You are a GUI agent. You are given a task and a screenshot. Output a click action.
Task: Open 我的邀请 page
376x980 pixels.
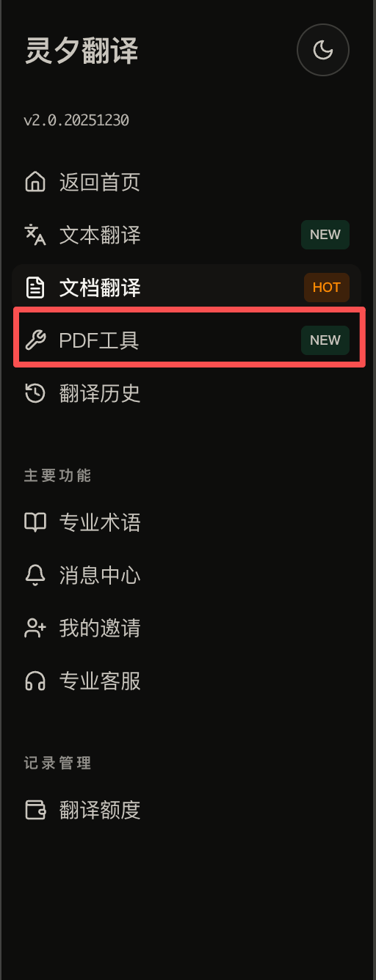(187, 628)
